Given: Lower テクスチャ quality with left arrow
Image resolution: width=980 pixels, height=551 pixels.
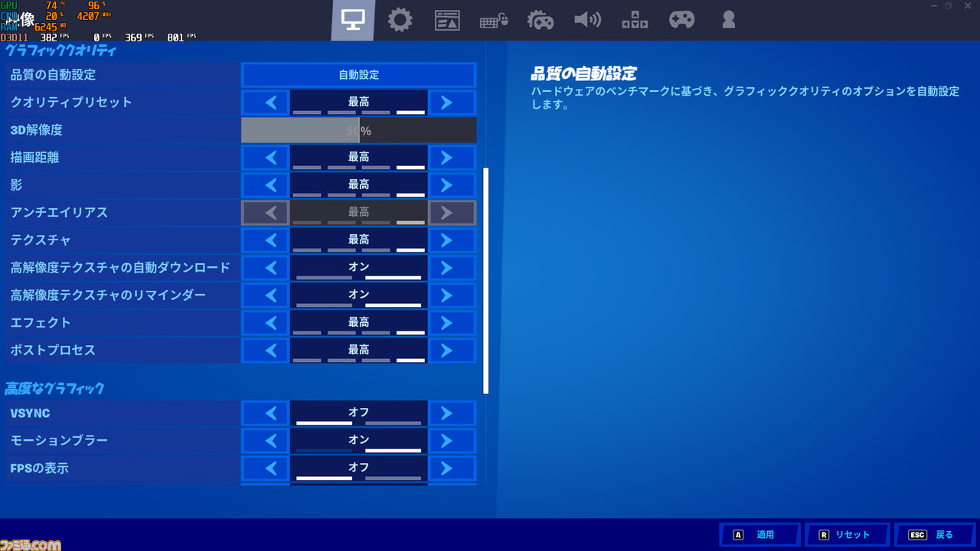Looking at the screenshot, I should [265, 240].
